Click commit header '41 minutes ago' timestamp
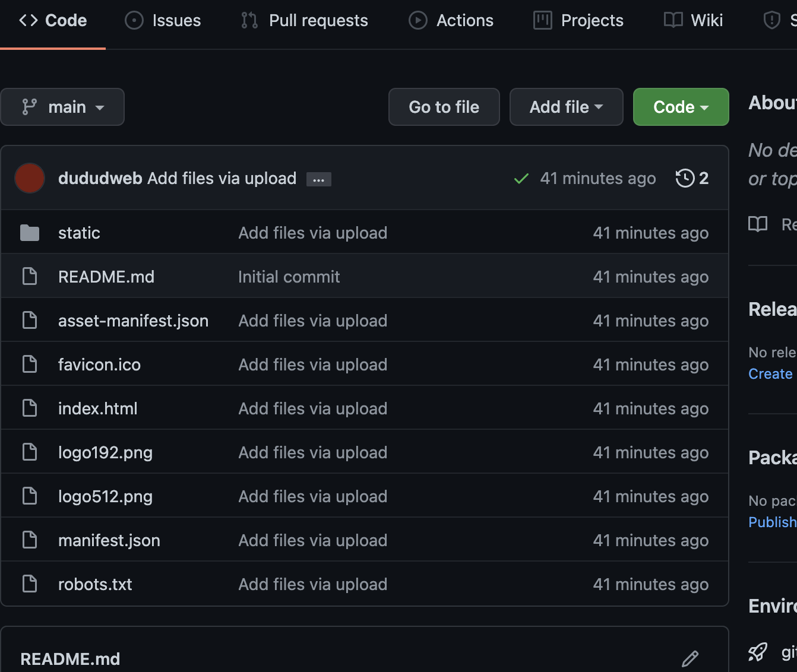 pyautogui.click(x=598, y=178)
